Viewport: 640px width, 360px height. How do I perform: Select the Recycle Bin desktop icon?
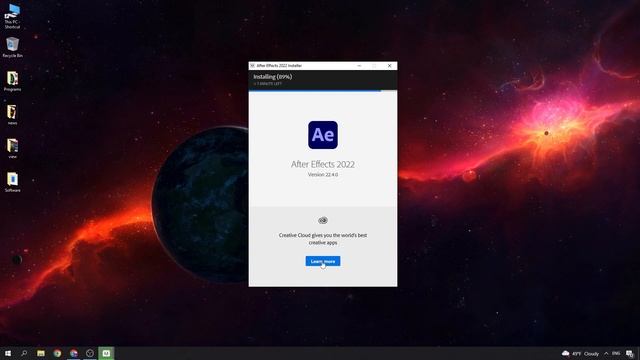point(12,47)
